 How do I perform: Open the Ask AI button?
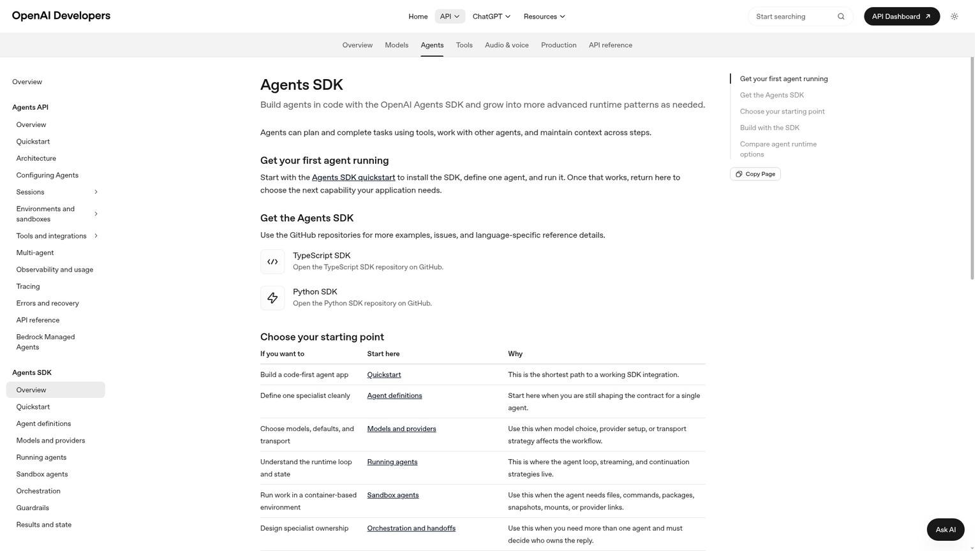[x=945, y=530]
